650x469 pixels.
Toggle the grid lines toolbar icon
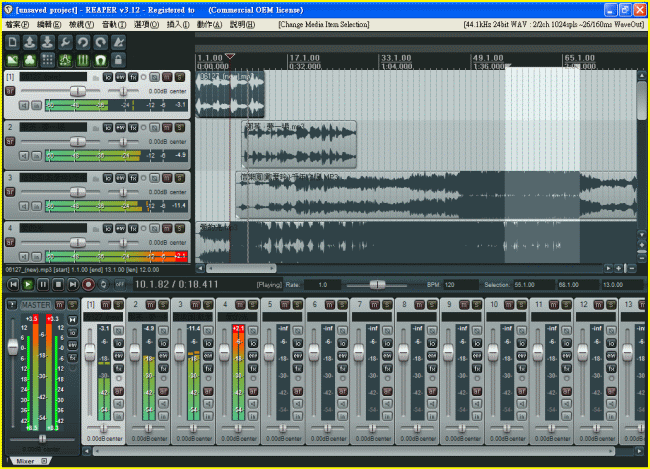pos(48,60)
